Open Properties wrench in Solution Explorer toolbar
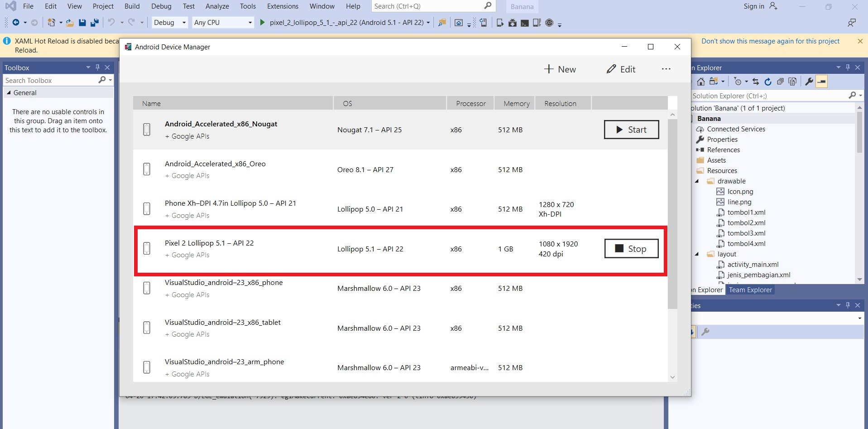The image size is (868, 429). coord(809,82)
